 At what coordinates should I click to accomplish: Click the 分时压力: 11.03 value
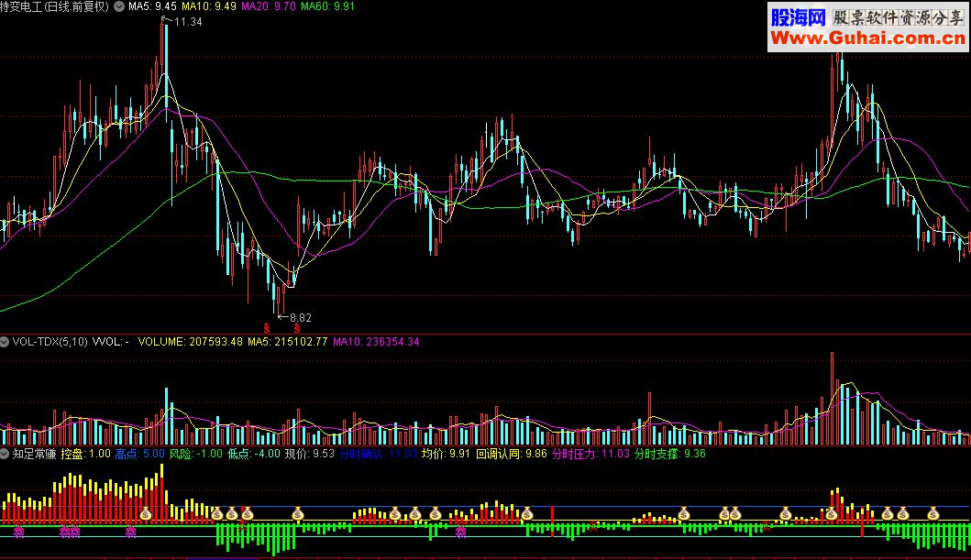pyautogui.click(x=590, y=454)
